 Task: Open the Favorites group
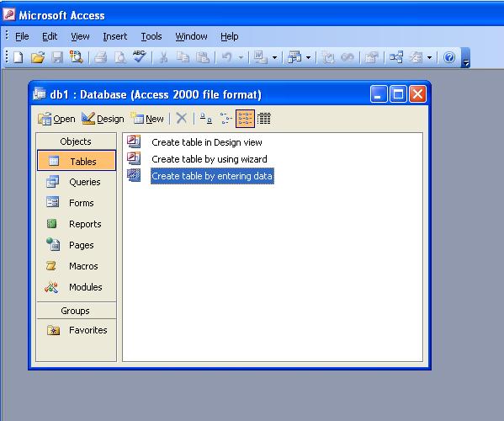click(77, 330)
